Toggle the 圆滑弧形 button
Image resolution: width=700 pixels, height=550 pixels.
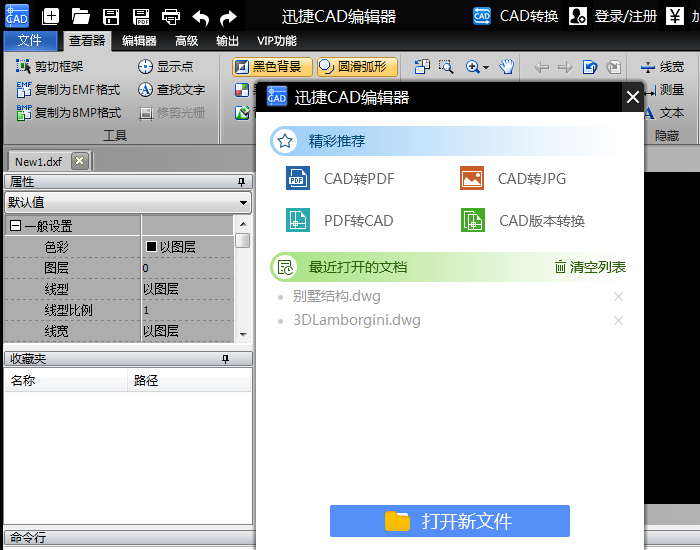pyautogui.click(x=358, y=67)
